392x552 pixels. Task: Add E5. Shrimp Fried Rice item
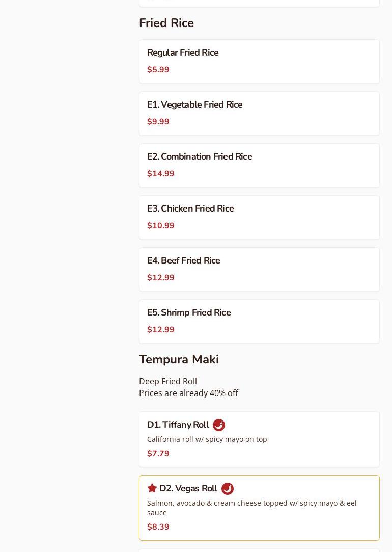259,322
